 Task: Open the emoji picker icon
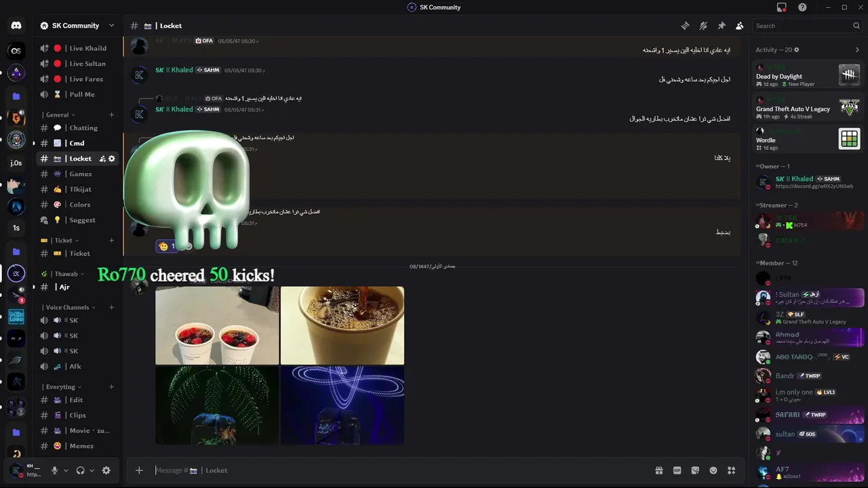tap(713, 470)
